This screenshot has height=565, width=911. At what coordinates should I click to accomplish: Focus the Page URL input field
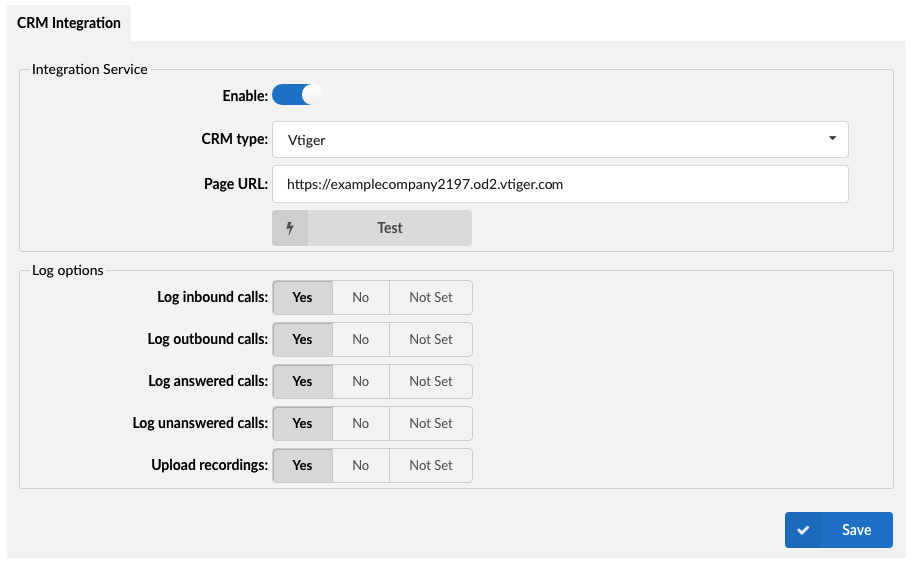(560, 184)
